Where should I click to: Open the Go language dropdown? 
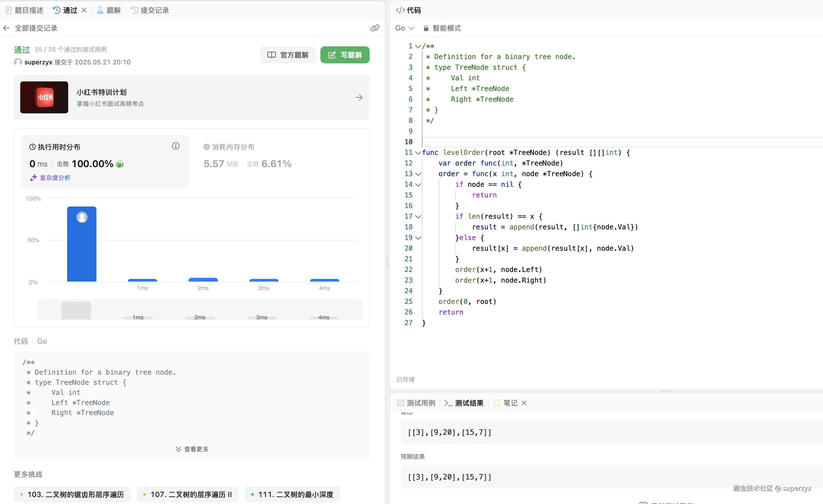(405, 28)
